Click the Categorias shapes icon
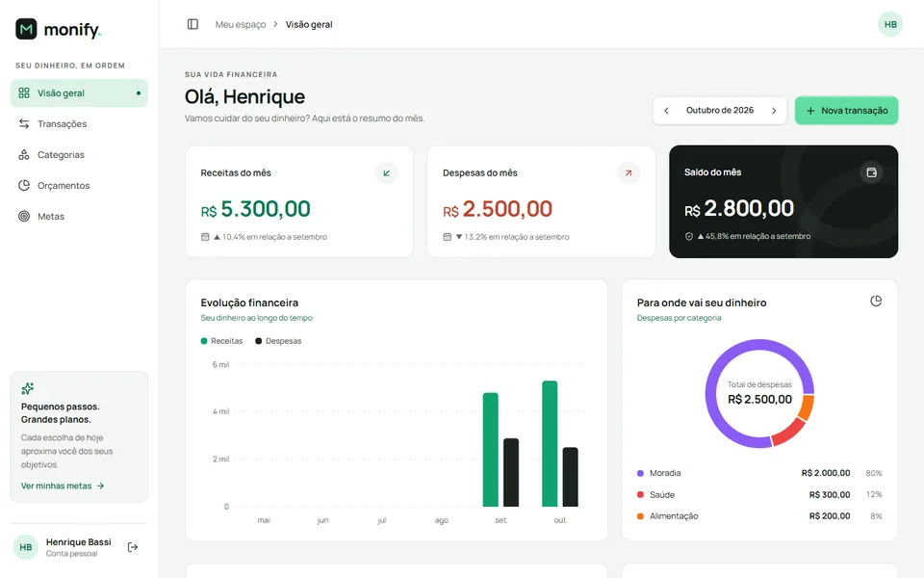This screenshot has width=924, height=578. pos(23,154)
